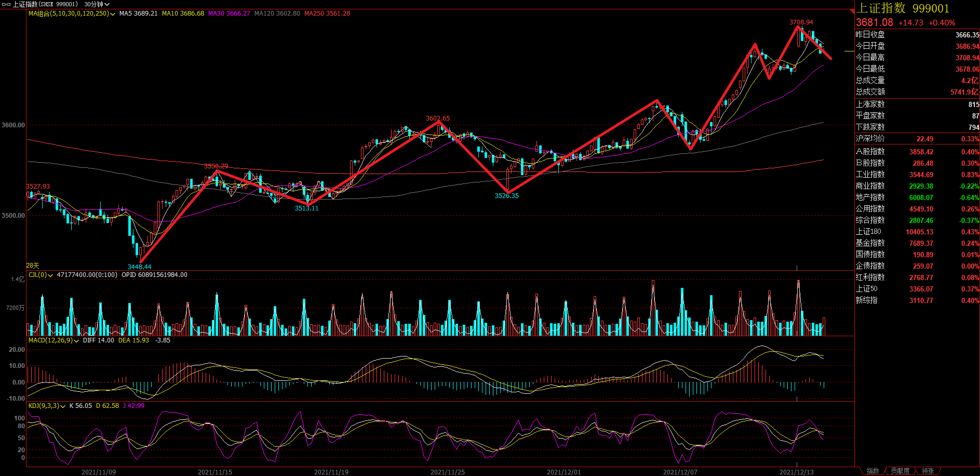Click the 2021/12/01 date on time axis
Screen dimensions: 980x476
pyautogui.click(x=563, y=472)
